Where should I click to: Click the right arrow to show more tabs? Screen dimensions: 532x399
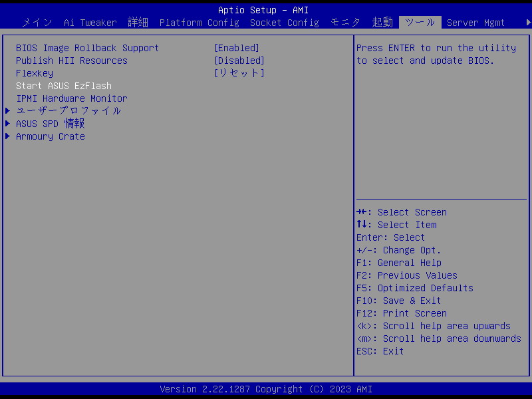528,23
